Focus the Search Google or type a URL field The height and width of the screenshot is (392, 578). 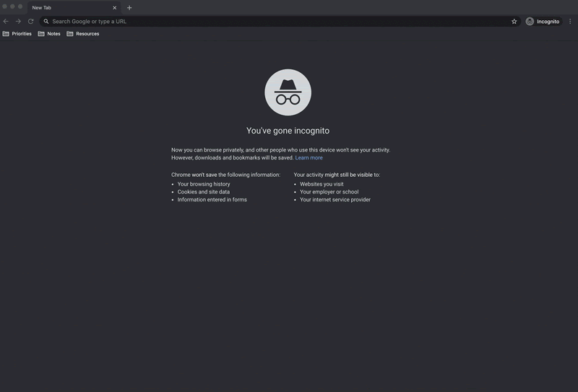tap(280, 22)
